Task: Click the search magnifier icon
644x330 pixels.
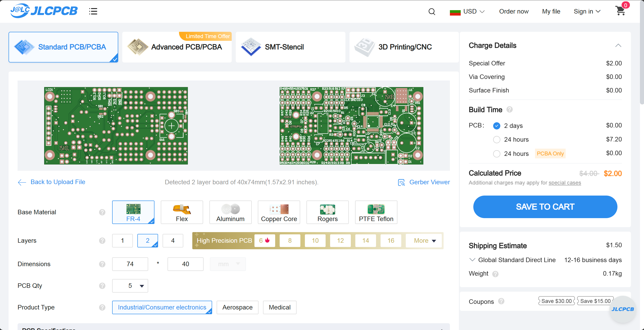Action: point(432,12)
